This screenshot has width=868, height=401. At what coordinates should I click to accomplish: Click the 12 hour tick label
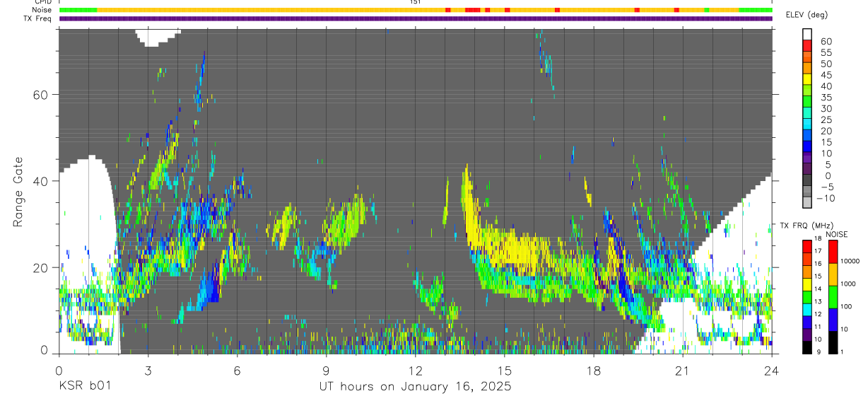pyautogui.click(x=415, y=371)
